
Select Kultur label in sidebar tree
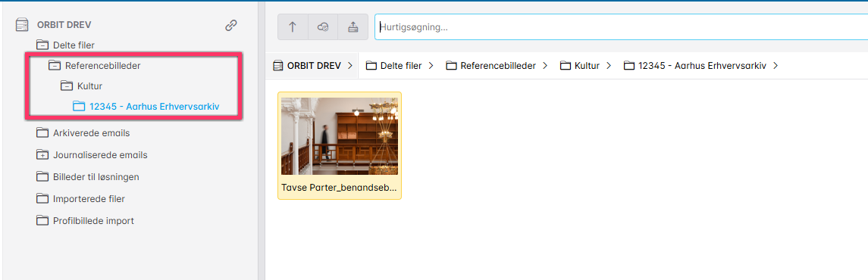(89, 86)
